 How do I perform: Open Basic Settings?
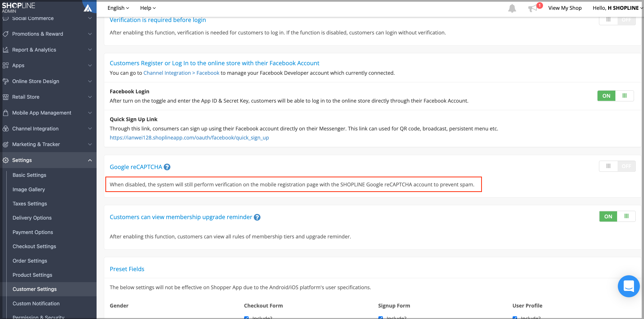29,175
